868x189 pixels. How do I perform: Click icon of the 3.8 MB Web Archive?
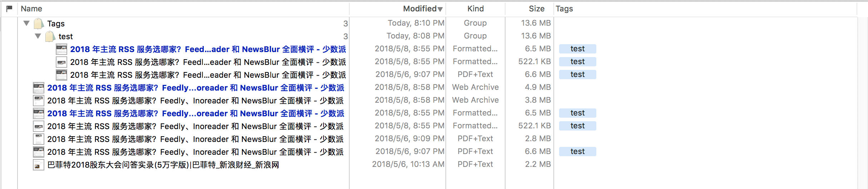pyautogui.click(x=39, y=101)
